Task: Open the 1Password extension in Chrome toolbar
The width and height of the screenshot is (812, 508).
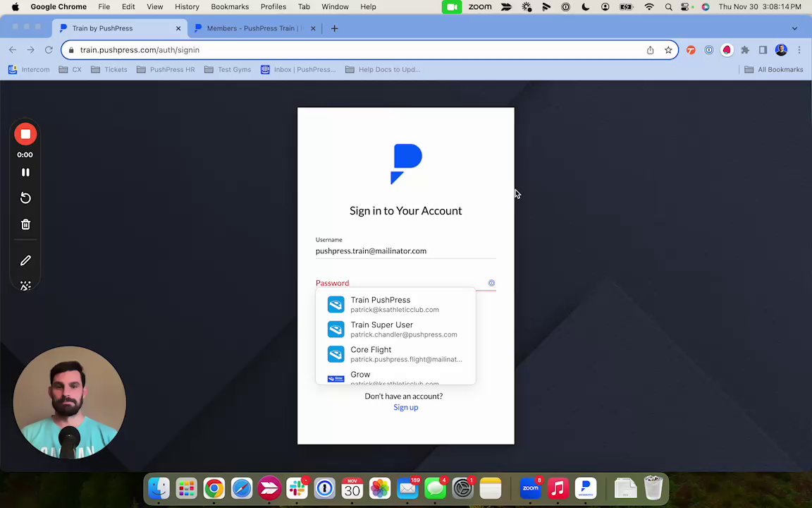Action: (709, 50)
